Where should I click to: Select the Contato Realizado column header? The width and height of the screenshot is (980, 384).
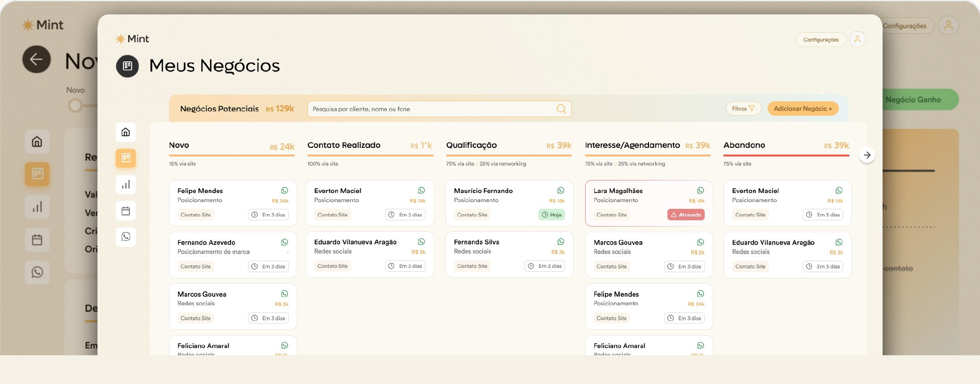click(344, 145)
